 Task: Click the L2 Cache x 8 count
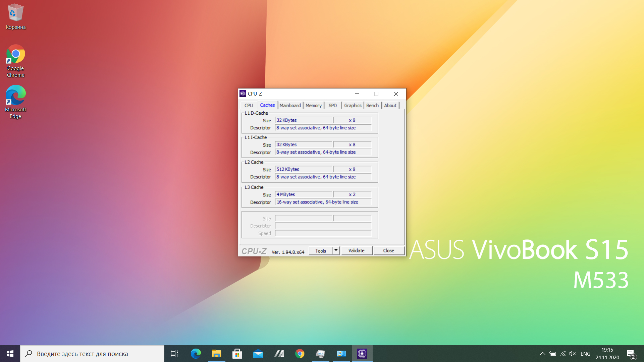point(352,169)
